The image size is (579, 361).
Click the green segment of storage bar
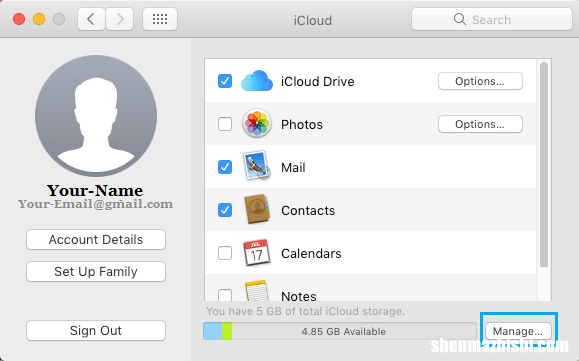(227, 331)
